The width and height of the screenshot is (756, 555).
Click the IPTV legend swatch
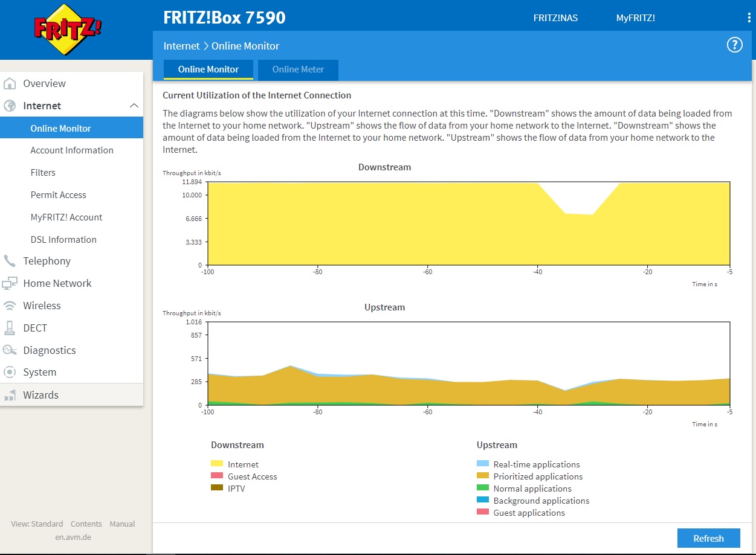217,488
